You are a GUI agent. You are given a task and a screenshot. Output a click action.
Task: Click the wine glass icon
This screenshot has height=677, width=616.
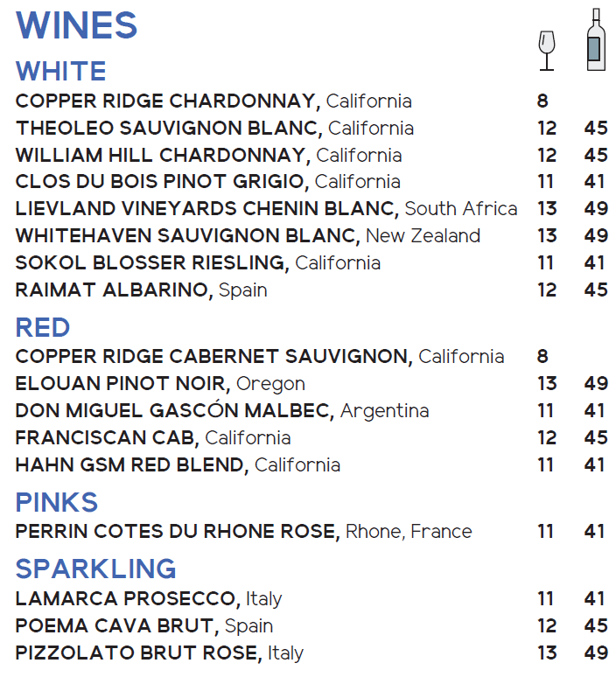[547, 51]
